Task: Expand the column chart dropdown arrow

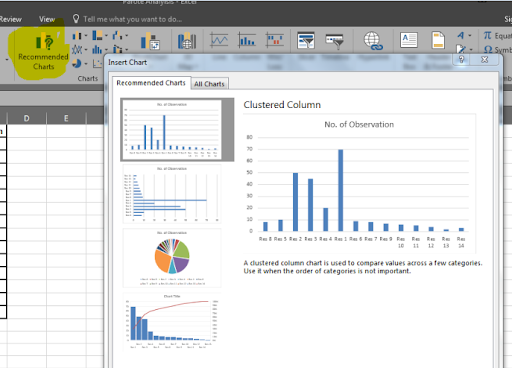Action: pos(86,35)
